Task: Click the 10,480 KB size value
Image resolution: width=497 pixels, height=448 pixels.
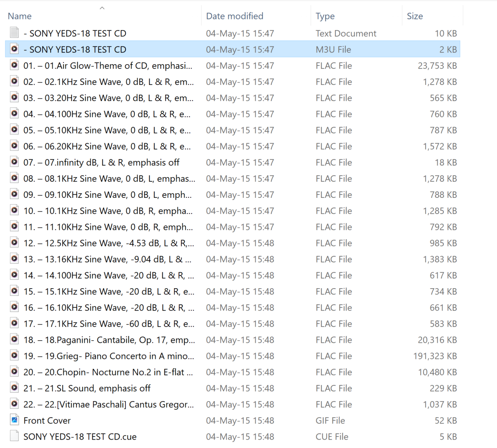Action: click(437, 372)
